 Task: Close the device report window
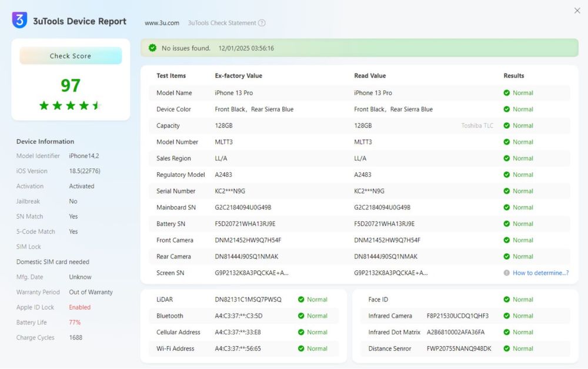pos(577,11)
